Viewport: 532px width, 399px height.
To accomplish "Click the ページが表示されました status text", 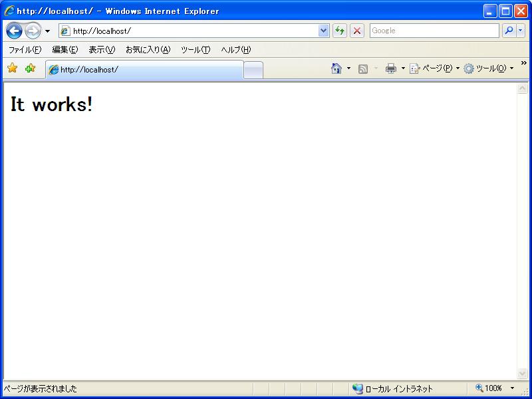I will (x=41, y=388).
